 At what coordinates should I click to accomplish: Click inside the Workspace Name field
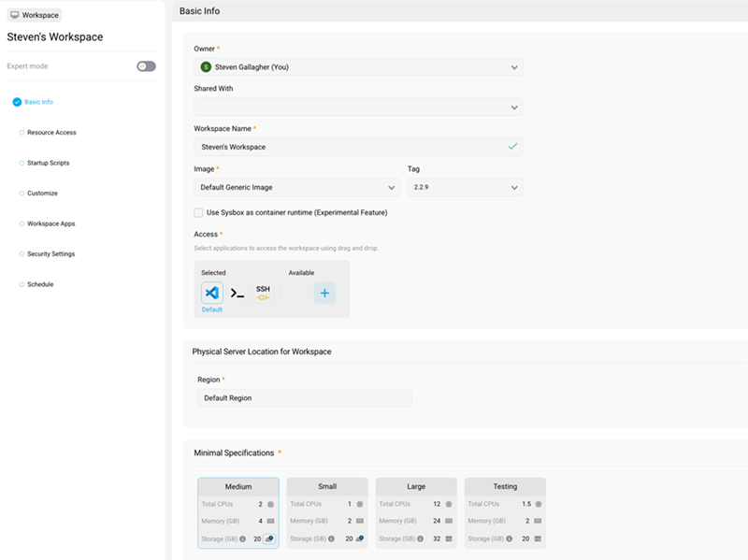[355, 147]
